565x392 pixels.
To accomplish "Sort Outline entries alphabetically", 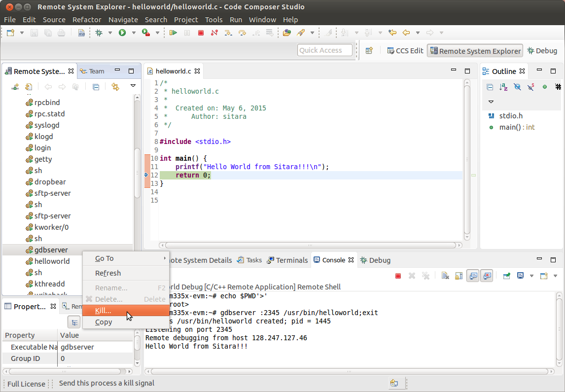I will 503,87.
